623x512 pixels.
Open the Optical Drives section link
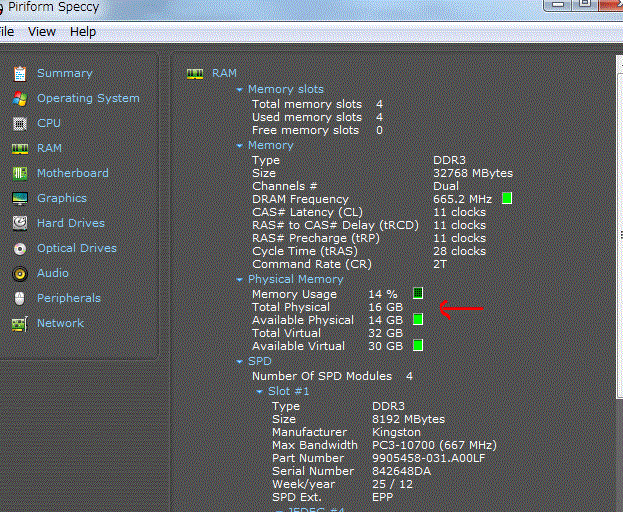coord(77,248)
